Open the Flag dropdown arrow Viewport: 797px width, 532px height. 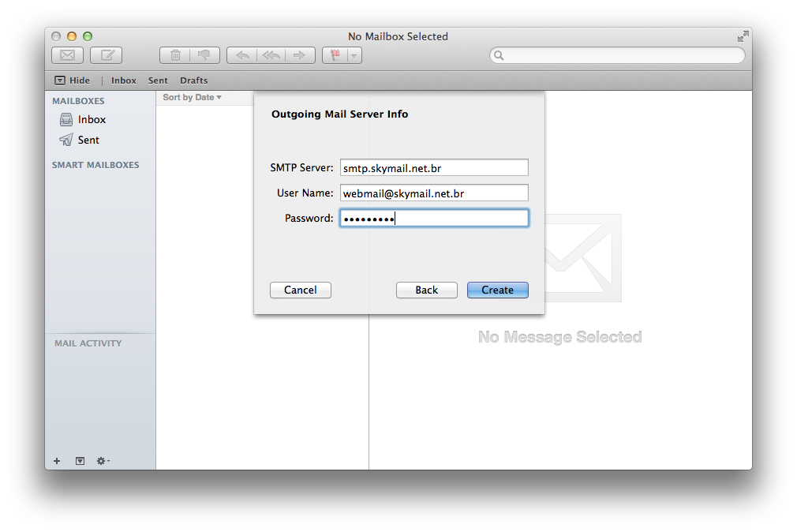click(354, 55)
